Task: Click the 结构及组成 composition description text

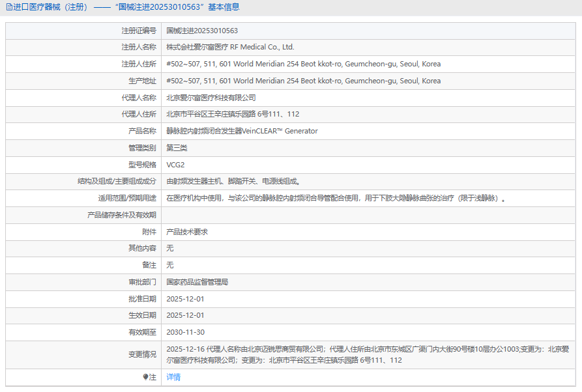Action: click(x=233, y=182)
